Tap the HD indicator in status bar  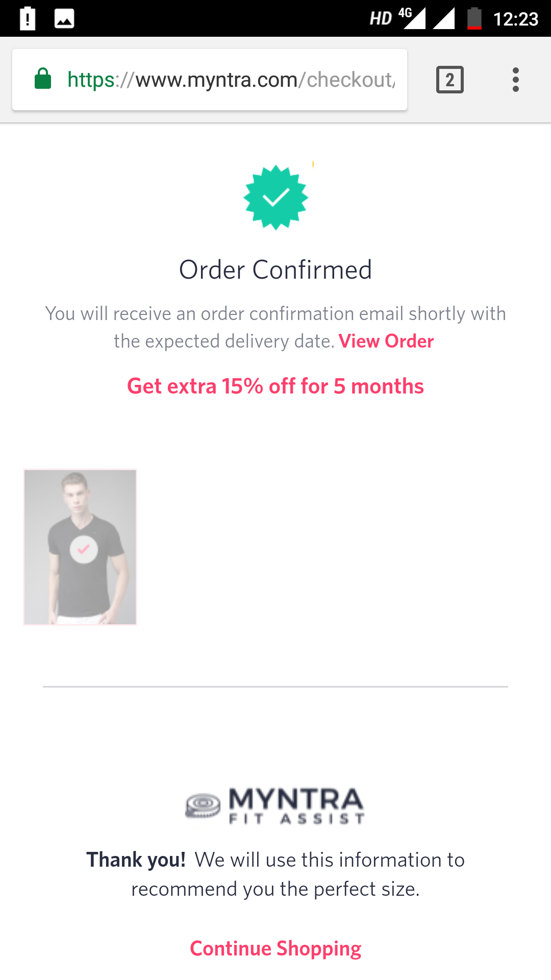[x=381, y=19]
